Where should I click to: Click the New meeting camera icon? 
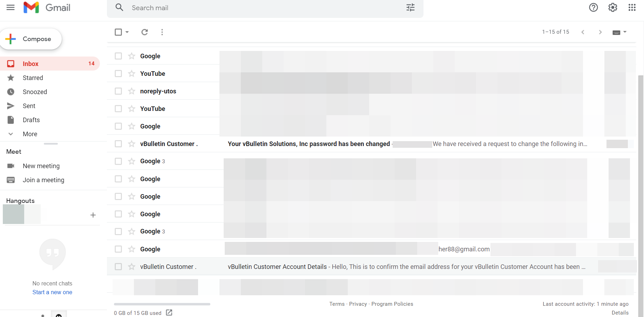point(11,166)
